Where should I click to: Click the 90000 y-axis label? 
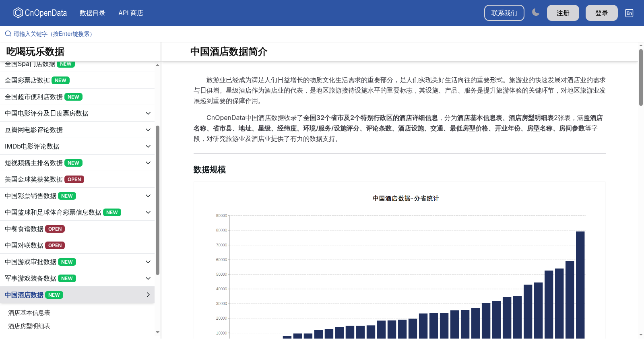tap(221, 215)
